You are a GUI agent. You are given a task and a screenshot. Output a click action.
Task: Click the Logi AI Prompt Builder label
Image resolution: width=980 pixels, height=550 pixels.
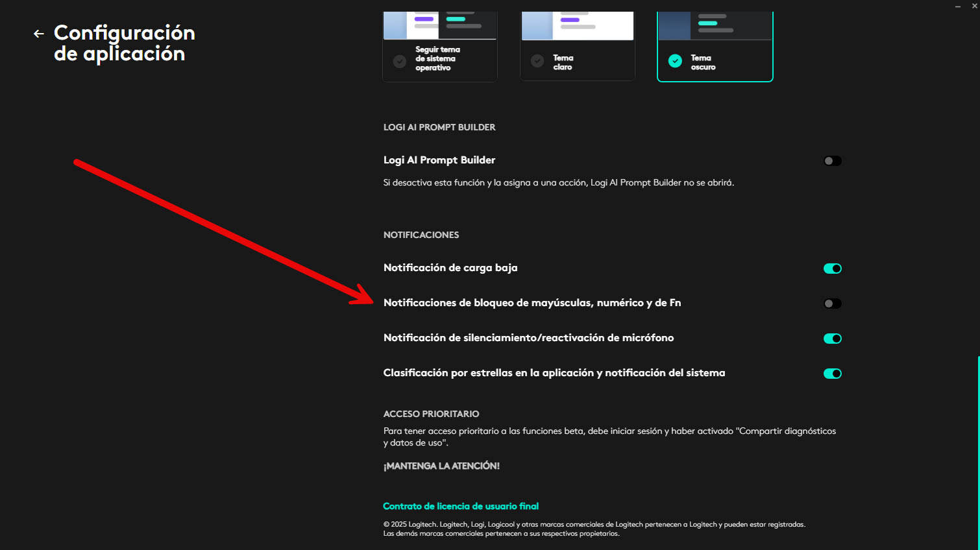(x=439, y=160)
